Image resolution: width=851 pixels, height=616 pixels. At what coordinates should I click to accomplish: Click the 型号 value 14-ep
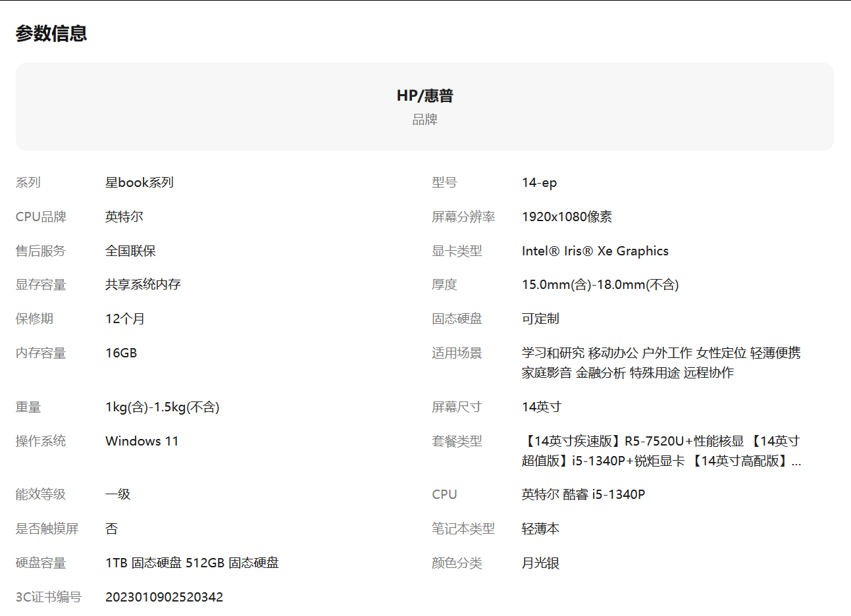coord(540,182)
